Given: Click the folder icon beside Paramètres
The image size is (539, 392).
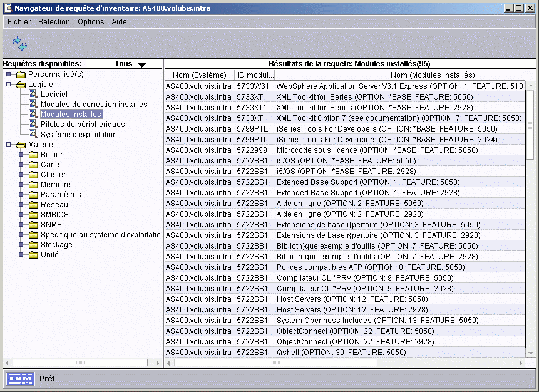Looking at the screenshot, I should pyautogui.click(x=33, y=195).
